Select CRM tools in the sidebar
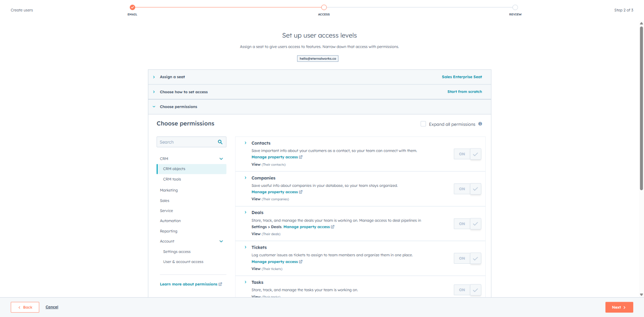Viewport: 644px width, 317px height. click(172, 179)
